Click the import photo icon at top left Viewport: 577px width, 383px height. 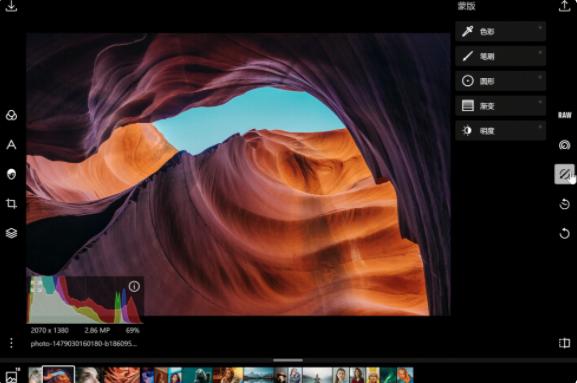[11, 6]
